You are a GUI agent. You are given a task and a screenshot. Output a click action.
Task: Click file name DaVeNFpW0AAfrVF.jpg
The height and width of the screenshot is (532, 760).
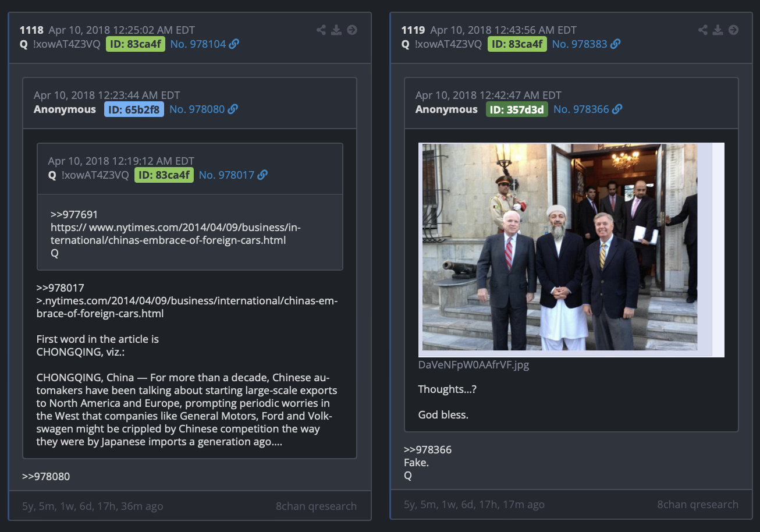(474, 365)
